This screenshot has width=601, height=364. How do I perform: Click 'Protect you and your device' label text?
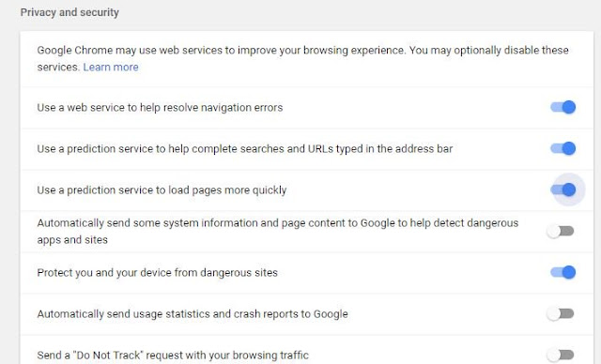pos(157,273)
